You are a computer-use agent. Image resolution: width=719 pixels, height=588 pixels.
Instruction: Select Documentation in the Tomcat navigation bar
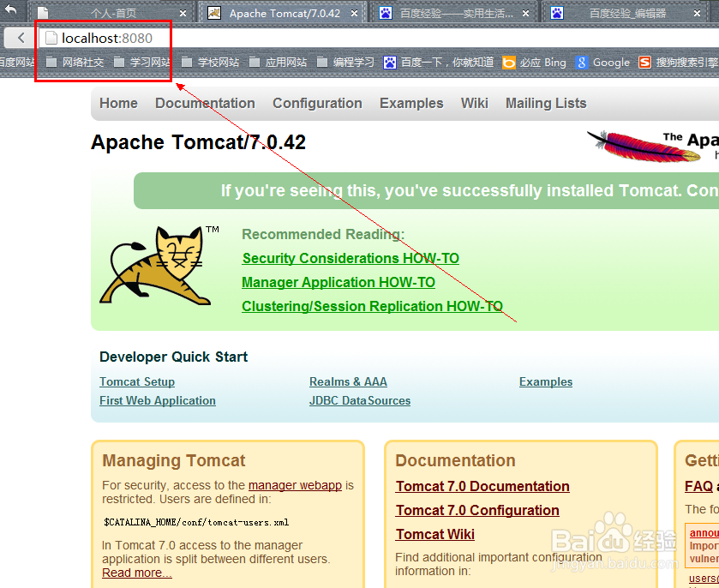tap(205, 103)
